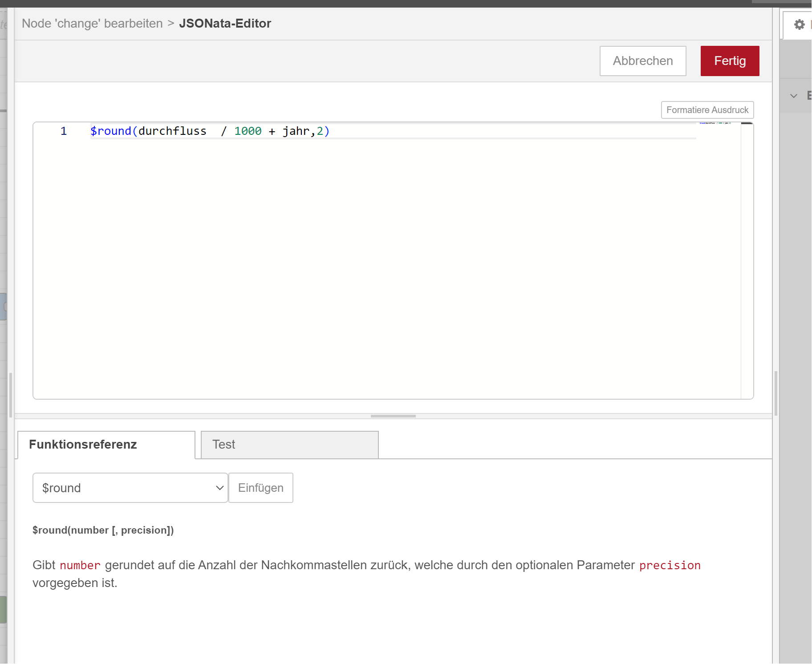Open the $round function dropdown

tap(130, 488)
